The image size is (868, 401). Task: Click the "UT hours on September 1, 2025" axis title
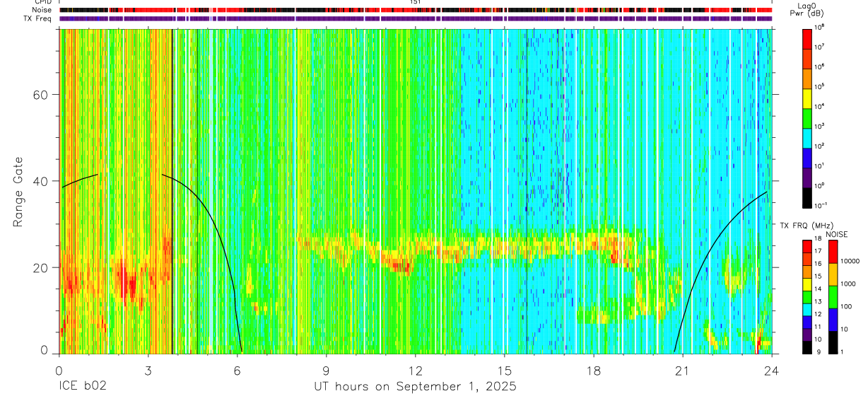point(415,387)
